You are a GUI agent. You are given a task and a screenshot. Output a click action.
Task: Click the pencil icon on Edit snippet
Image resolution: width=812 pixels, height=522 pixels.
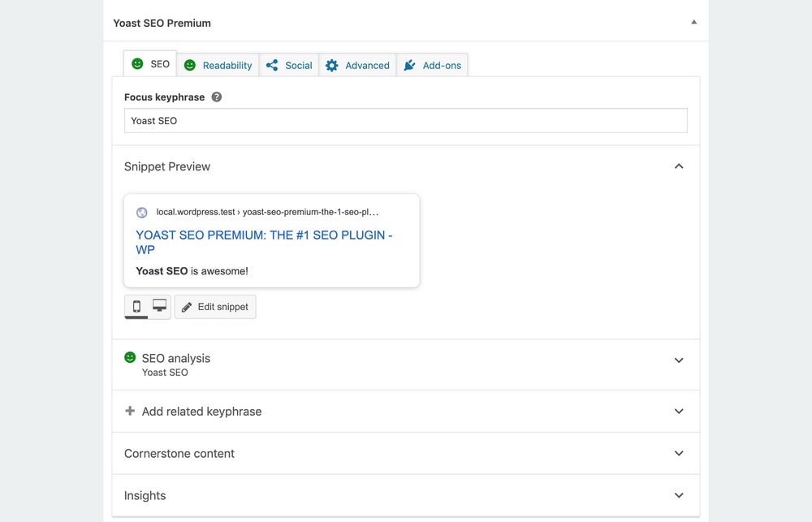pyautogui.click(x=187, y=307)
